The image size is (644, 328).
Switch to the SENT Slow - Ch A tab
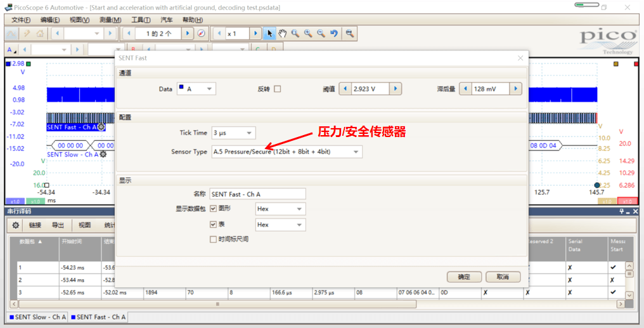coord(37,317)
